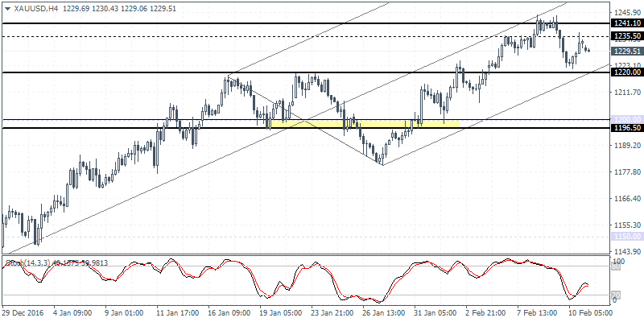The width and height of the screenshot is (644, 322).
Task: Click the 29 Dec 2016 date label
Action: click(22, 311)
